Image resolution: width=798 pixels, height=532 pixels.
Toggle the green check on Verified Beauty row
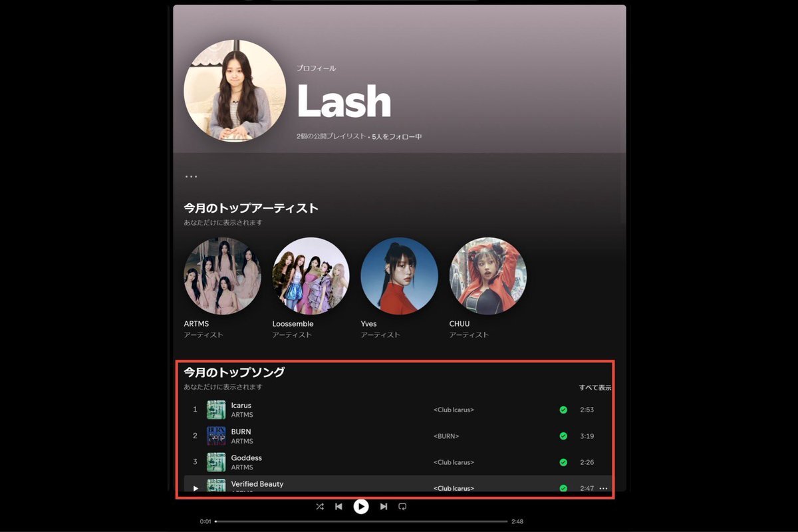(x=563, y=488)
